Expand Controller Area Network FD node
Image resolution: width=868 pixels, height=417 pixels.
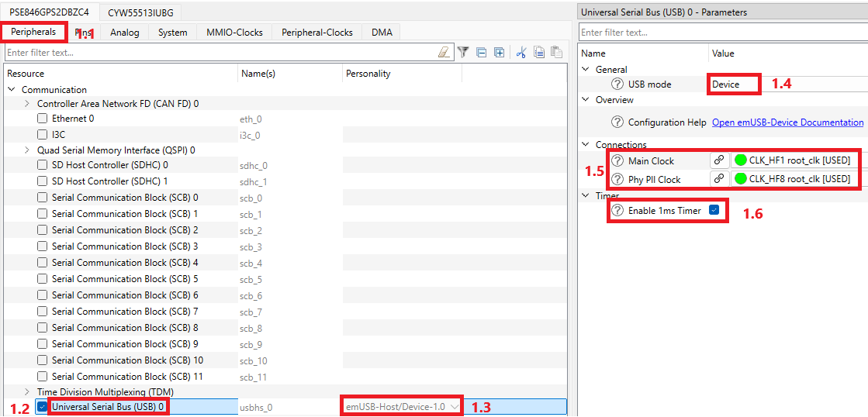click(27, 103)
